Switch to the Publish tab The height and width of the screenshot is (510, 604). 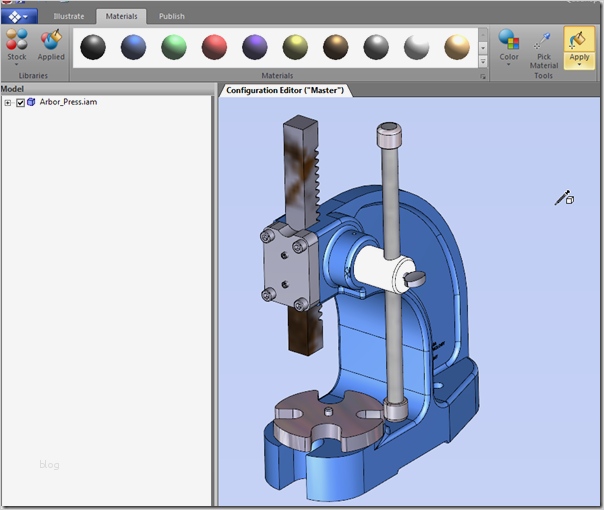point(171,16)
